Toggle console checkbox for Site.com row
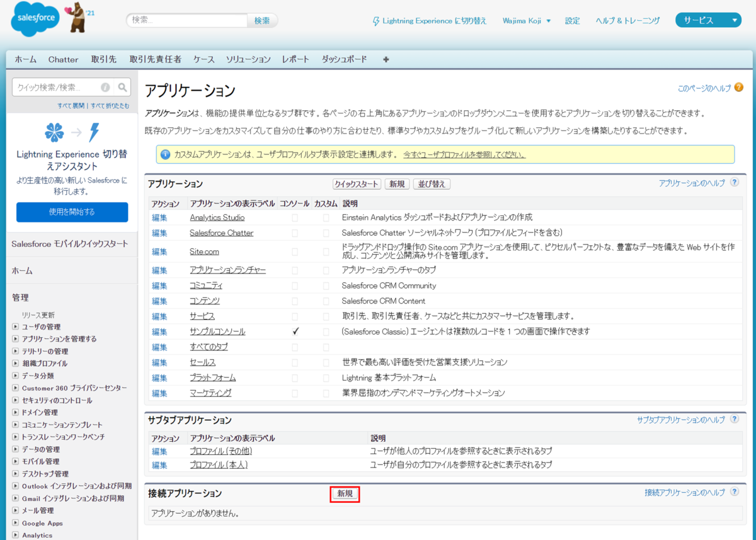756x540 pixels. click(294, 251)
